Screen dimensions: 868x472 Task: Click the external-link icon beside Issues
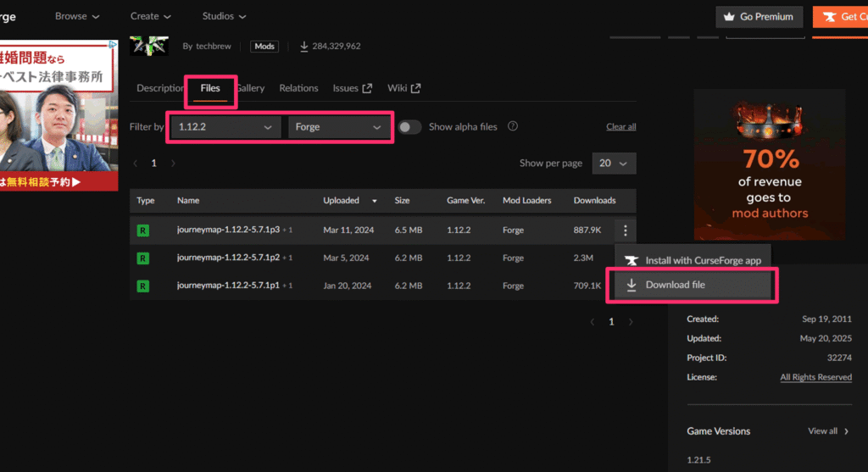(x=367, y=88)
